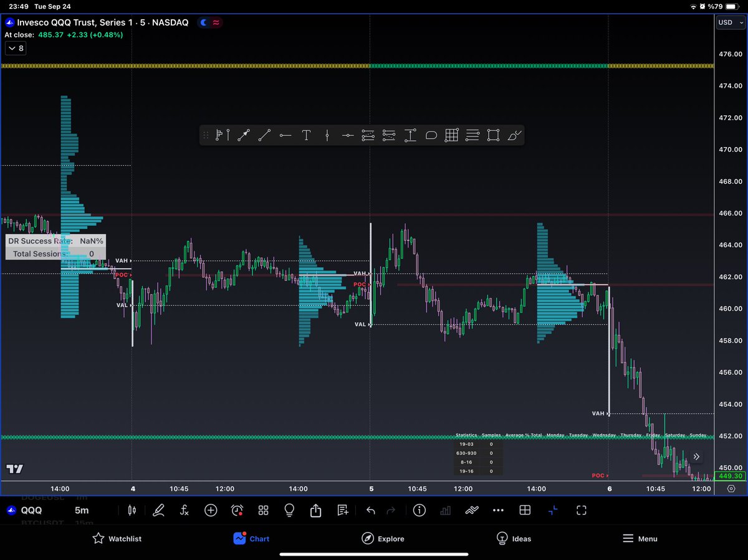The height and width of the screenshot is (560, 748).
Task: Select the arrow drawing tool
Action: (244, 135)
